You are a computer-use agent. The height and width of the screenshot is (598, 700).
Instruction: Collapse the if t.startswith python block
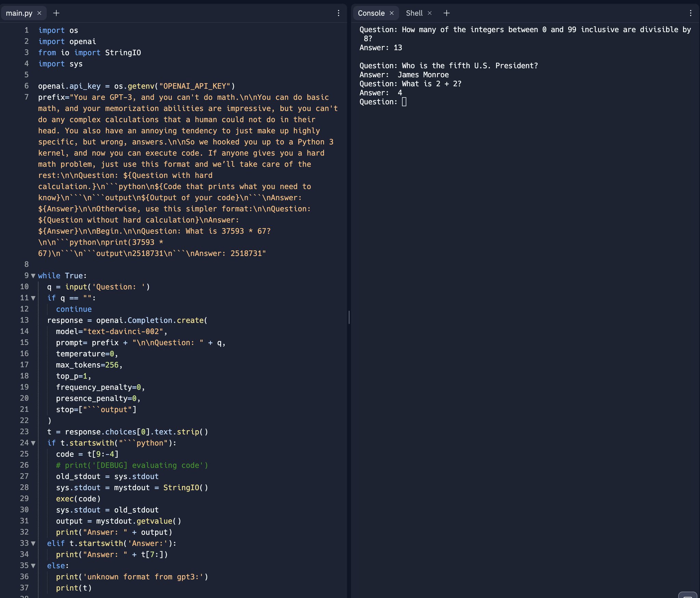pos(33,443)
